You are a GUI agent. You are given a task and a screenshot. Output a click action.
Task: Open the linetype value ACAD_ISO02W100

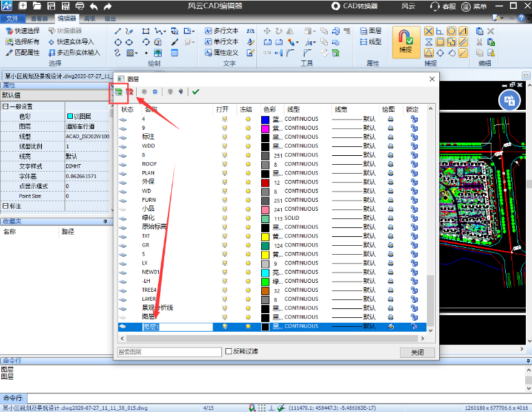pyautogui.click(x=87, y=137)
